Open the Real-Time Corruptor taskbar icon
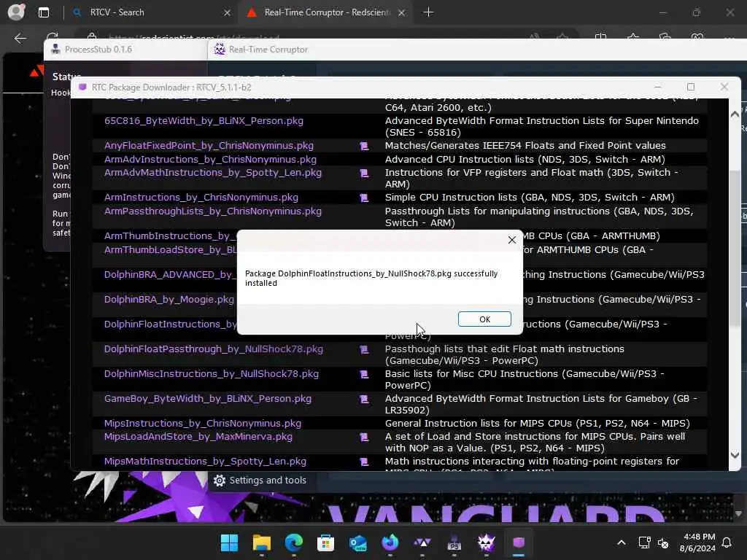The height and width of the screenshot is (560, 747). pyautogui.click(x=487, y=542)
